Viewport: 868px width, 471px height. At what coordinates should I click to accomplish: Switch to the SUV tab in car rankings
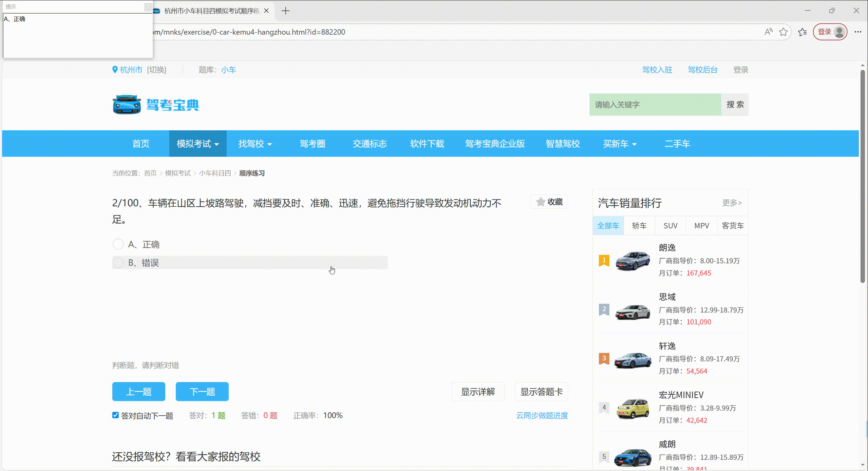click(670, 225)
